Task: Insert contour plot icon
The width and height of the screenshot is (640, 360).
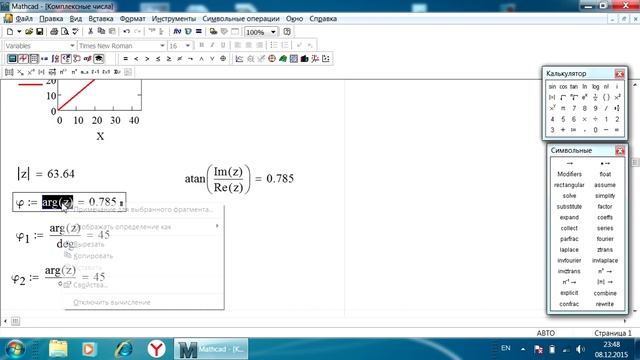Action: click(x=294, y=59)
